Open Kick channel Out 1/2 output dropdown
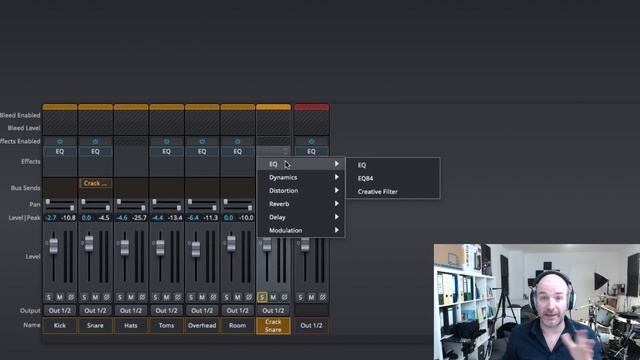This screenshot has width=640, height=360. (x=60, y=311)
